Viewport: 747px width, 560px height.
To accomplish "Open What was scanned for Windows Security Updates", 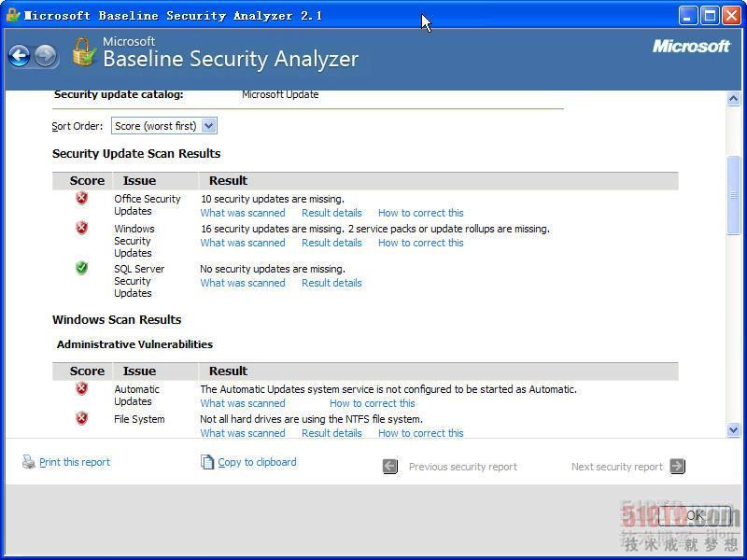I will pos(243,243).
